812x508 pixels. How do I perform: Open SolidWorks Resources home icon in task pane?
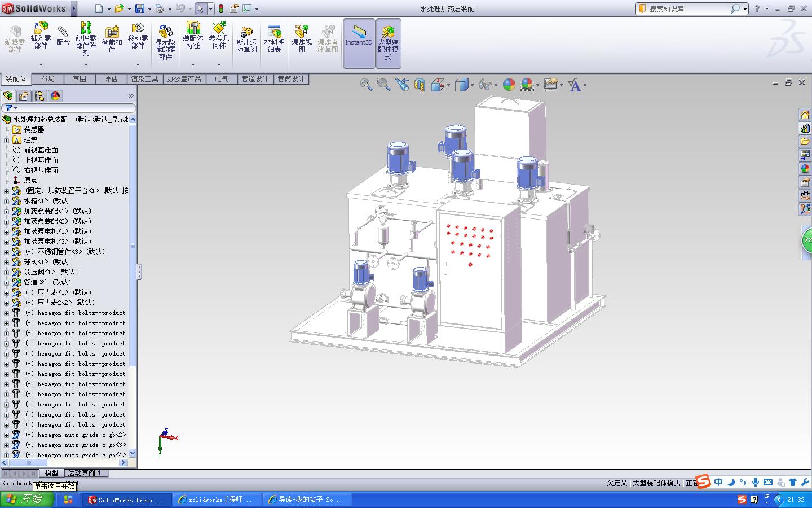(x=805, y=115)
